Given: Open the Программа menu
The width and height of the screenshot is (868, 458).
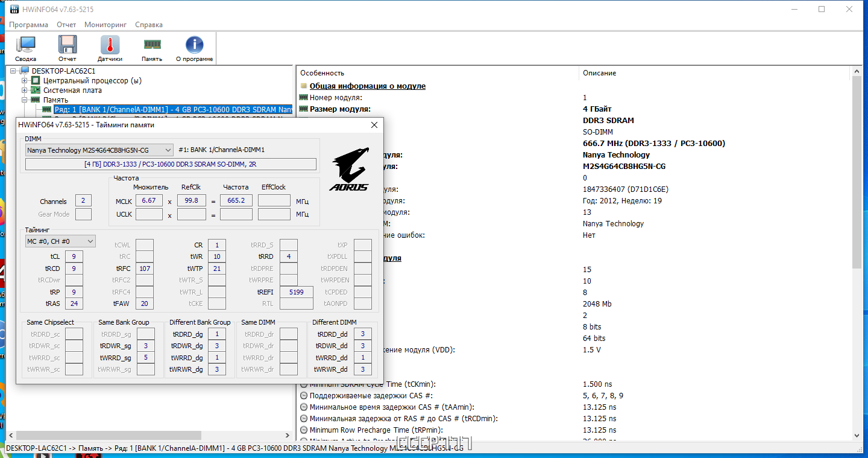Looking at the screenshot, I should pos(28,25).
